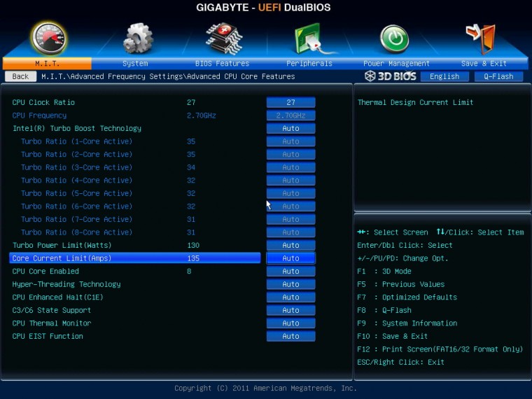Screen dimensions: 532x399
Task: Open Turbo Ratio 1-Core Active Auto field
Action: point(290,141)
